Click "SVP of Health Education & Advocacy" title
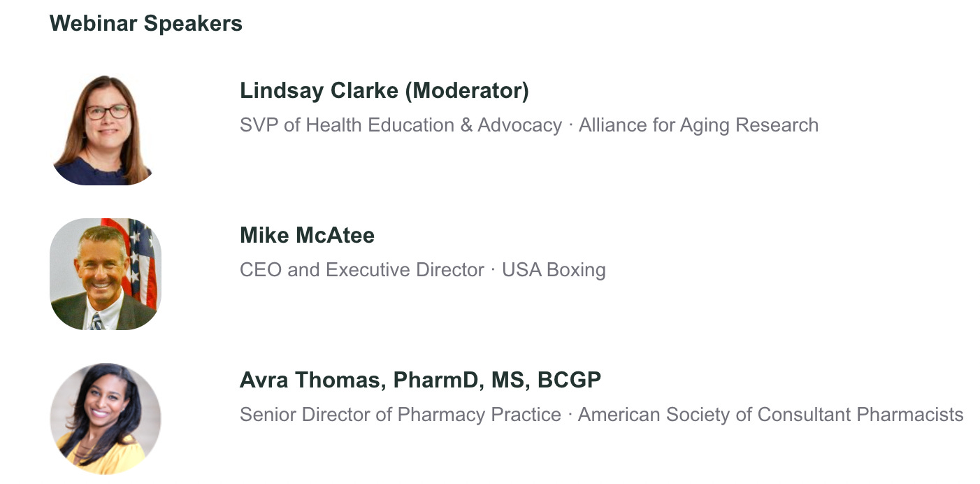The width and height of the screenshot is (980, 484). pos(401,125)
